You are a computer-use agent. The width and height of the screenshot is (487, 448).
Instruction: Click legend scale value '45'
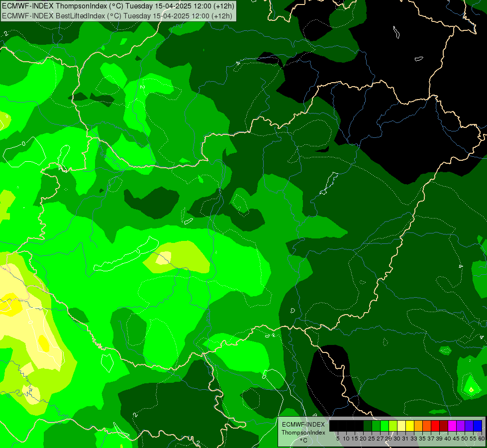(457, 439)
